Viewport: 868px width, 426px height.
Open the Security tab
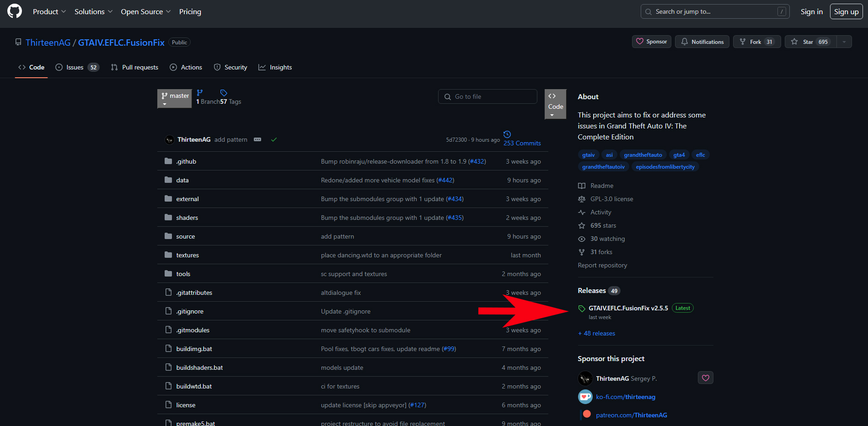tap(230, 67)
